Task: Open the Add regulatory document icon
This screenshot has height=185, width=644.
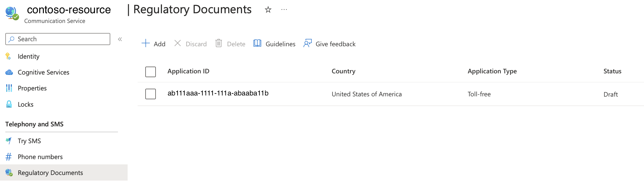Action: coord(145,43)
